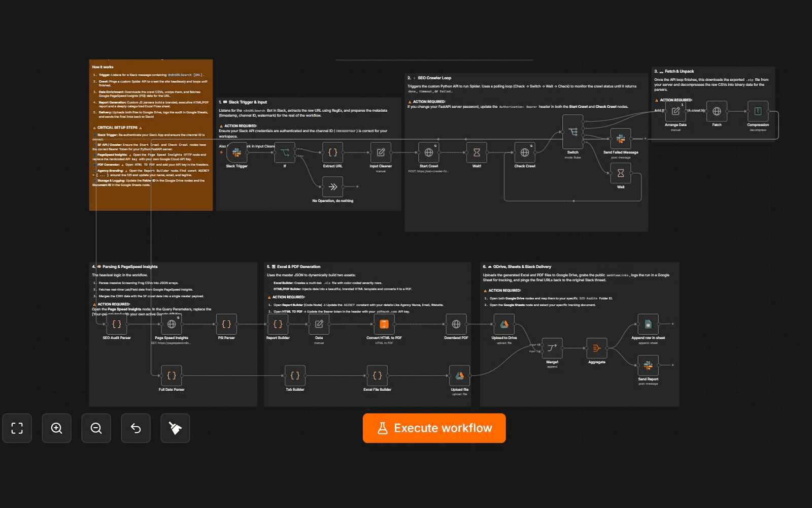
Task: Run the Execute workflow button
Action: coord(434,428)
